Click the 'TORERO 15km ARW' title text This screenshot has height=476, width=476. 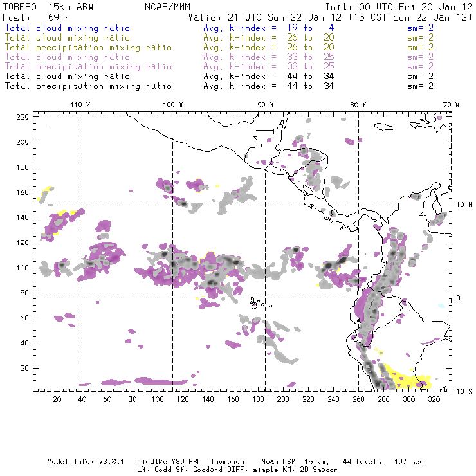pos(48,7)
